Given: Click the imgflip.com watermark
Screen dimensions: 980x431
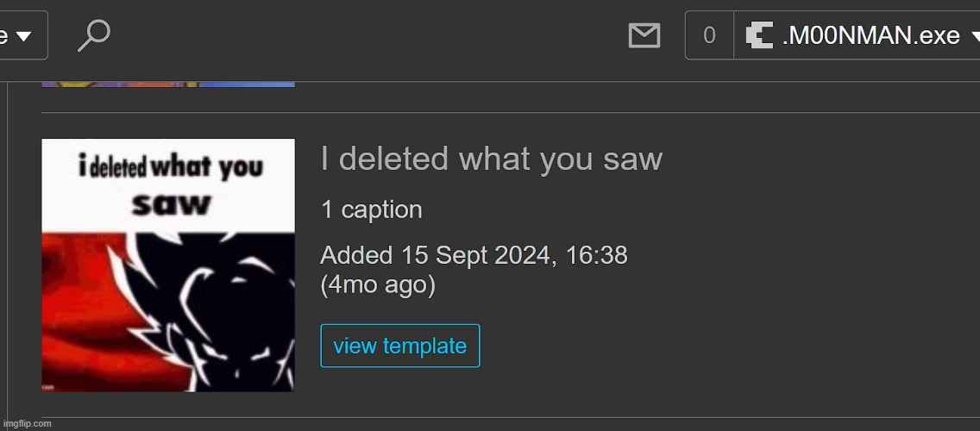Looking at the screenshot, I should (x=28, y=424).
